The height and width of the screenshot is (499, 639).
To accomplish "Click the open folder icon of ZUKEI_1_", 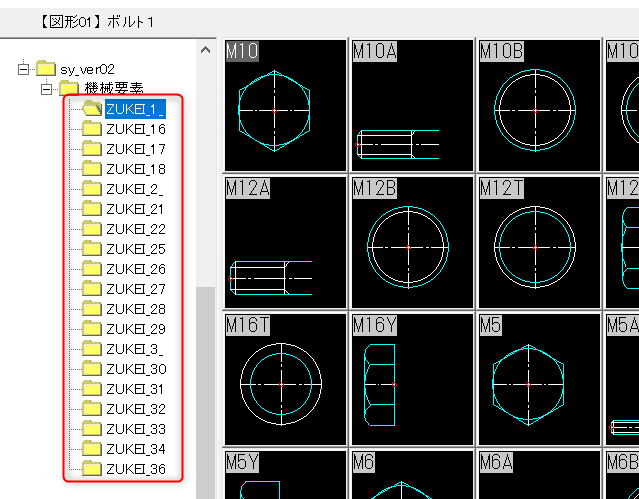I will click(x=92, y=108).
